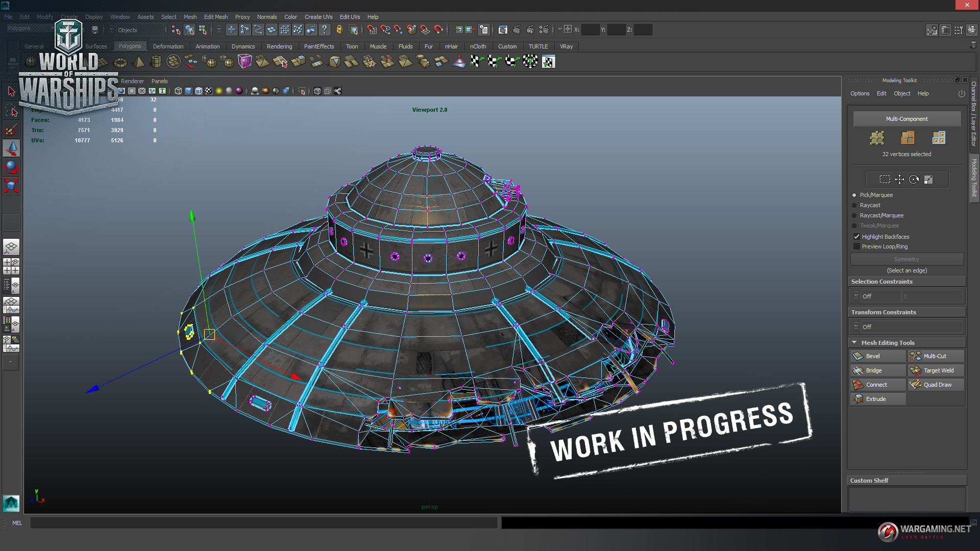
Task: Click the Quad Draw button
Action: point(936,385)
